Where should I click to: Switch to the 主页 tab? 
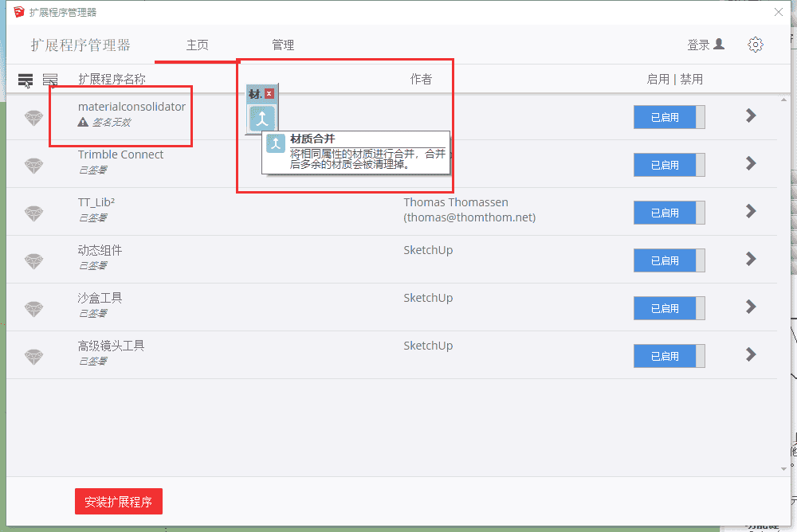click(197, 45)
